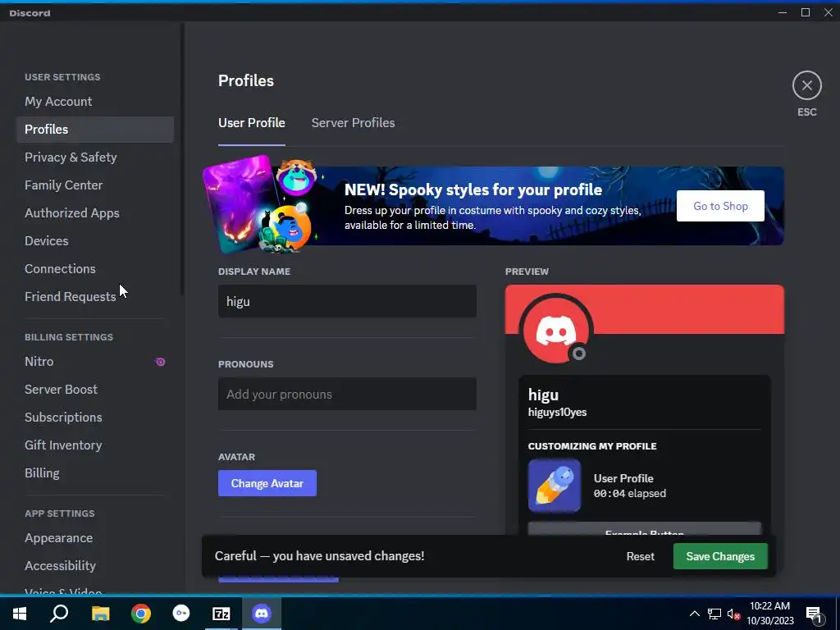Select the User Profile tab
This screenshot has width=840, height=630.
pos(251,123)
